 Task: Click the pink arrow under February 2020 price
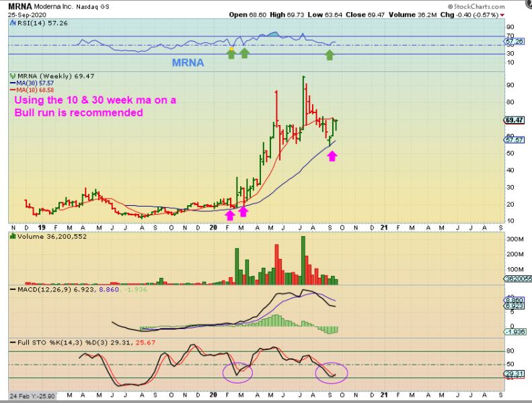point(230,215)
